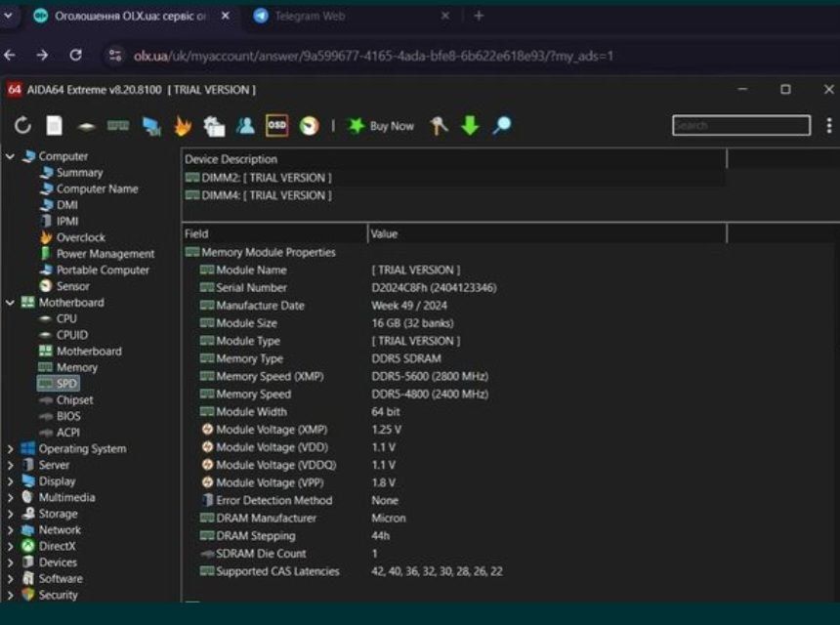840x625 pixels.
Task: Click the olx.ua address bar URL
Action: [x=373, y=56]
